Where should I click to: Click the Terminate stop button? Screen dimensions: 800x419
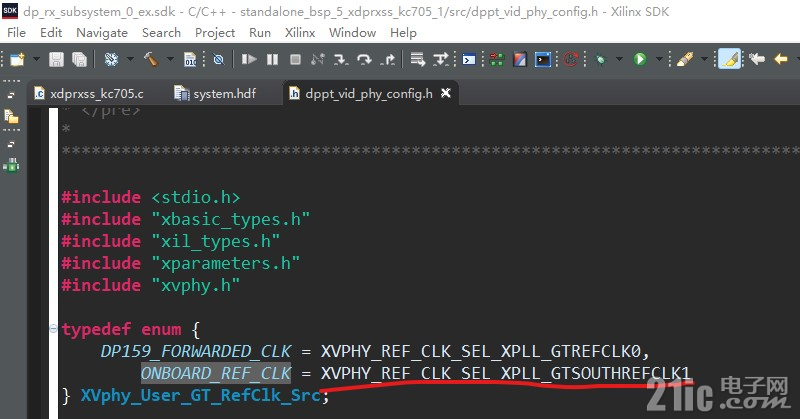pyautogui.click(x=295, y=60)
